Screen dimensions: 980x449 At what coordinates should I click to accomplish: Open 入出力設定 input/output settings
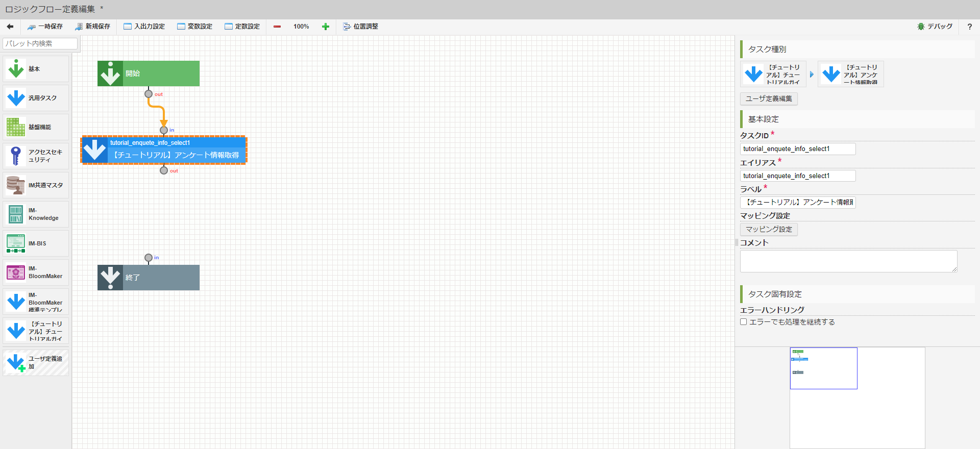144,27
